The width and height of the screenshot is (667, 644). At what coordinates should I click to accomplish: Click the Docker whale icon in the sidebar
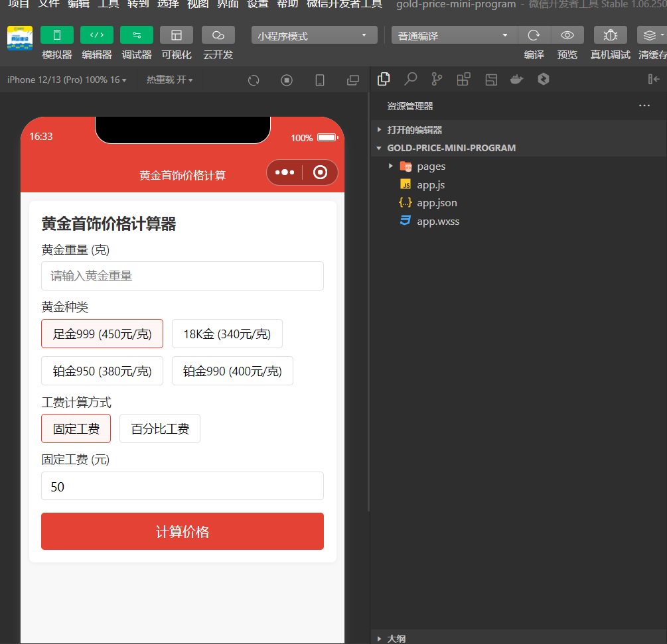point(516,79)
